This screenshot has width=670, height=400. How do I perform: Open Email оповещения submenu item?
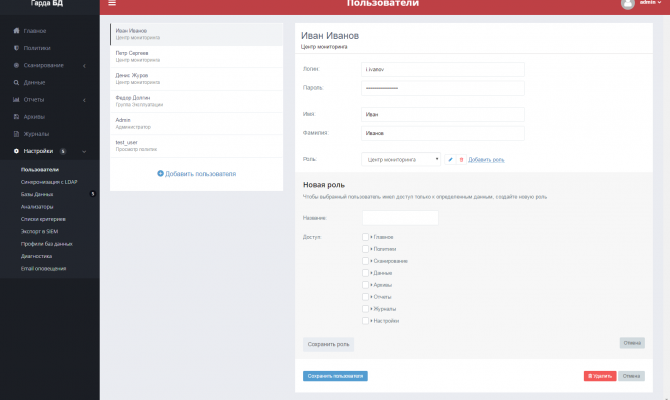[43, 269]
